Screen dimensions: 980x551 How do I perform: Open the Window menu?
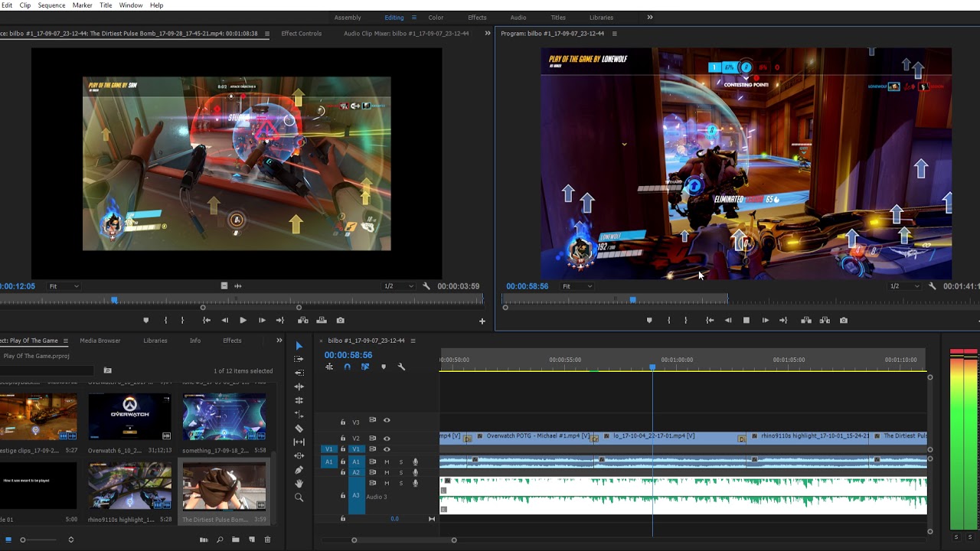pos(131,5)
